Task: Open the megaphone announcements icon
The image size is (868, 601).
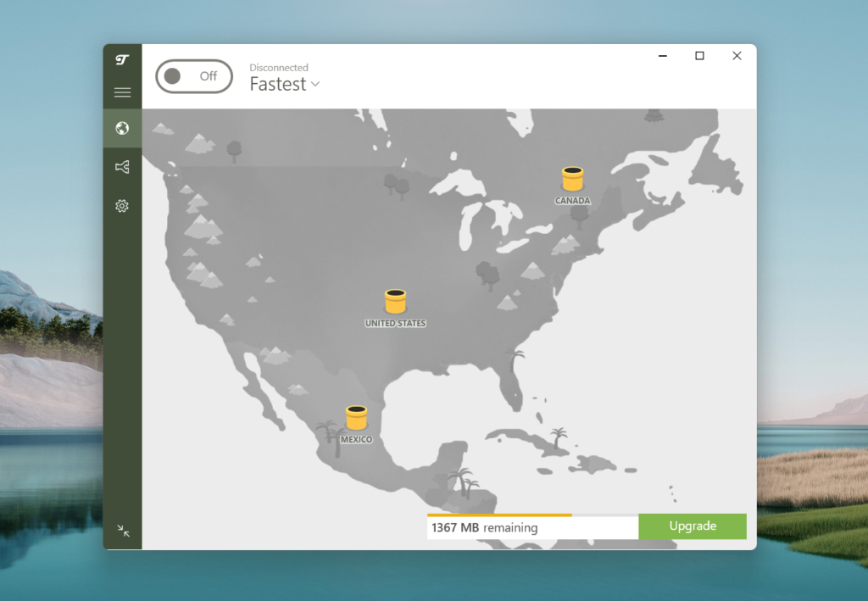Action: coord(122,166)
